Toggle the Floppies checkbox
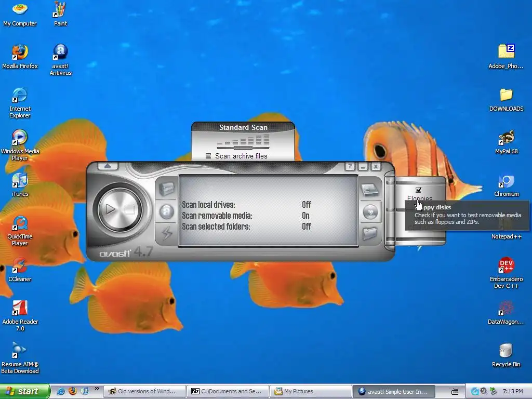 pos(418,190)
